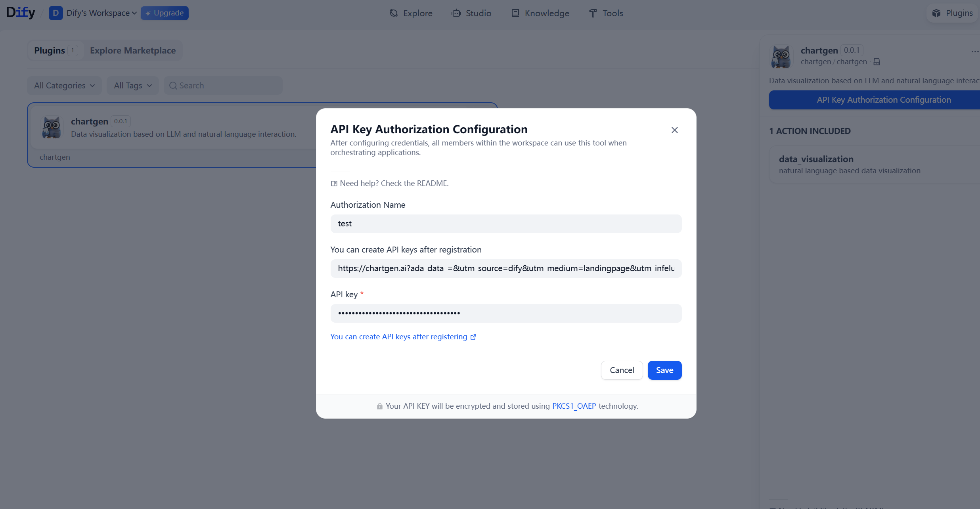Click the workspace avatar D icon

[56, 13]
